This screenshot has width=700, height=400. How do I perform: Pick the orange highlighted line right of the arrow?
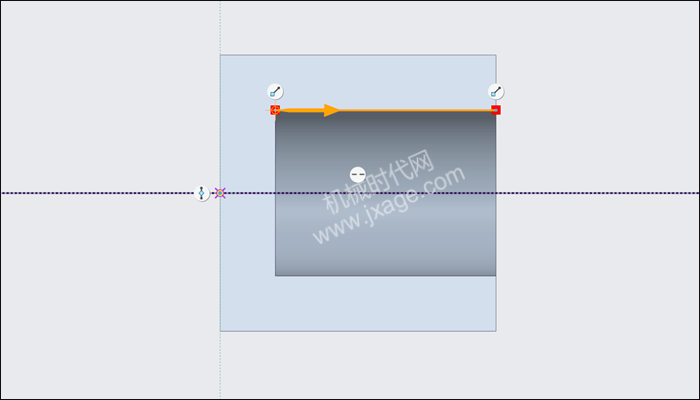415,110
